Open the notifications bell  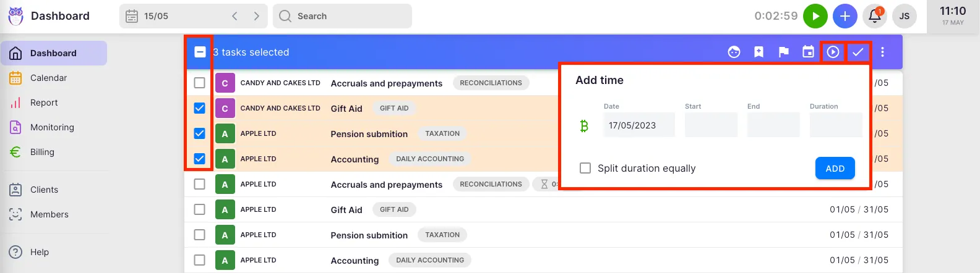coord(875,16)
